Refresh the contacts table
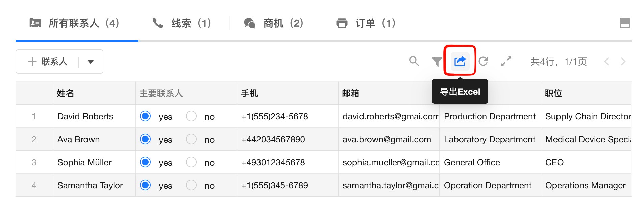This screenshot has width=644, height=211. click(x=483, y=61)
